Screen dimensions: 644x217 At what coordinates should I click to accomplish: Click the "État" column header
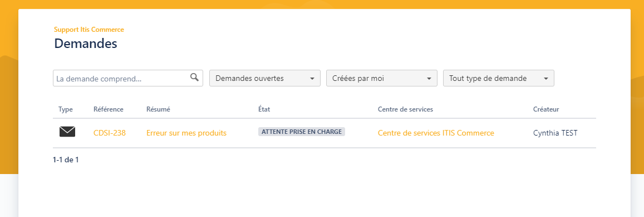[264, 109]
